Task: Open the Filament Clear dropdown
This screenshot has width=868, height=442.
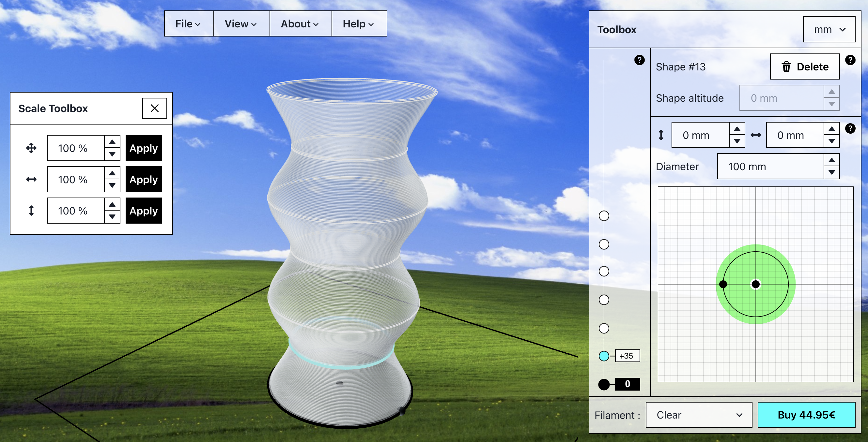Action: [x=699, y=415]
